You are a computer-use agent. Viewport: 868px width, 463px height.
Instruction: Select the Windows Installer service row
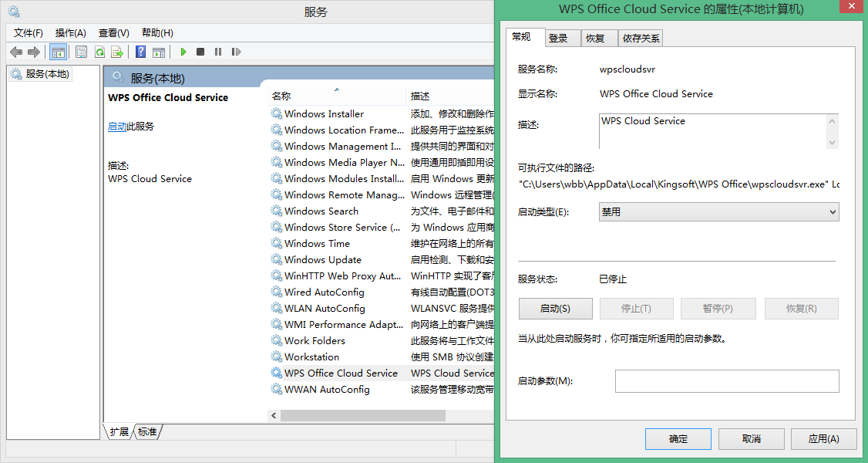[382, 113]
